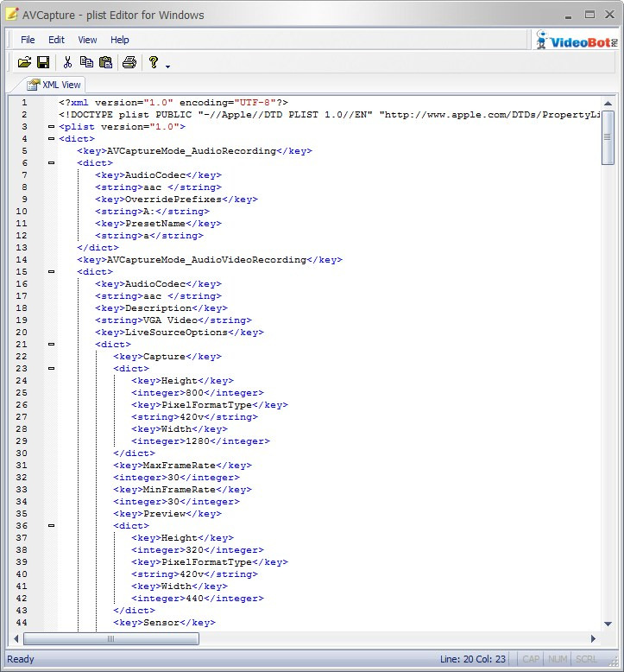The image size is (624, 672).
Task: Open the Edit menu
Action: [x=56, y=40]
